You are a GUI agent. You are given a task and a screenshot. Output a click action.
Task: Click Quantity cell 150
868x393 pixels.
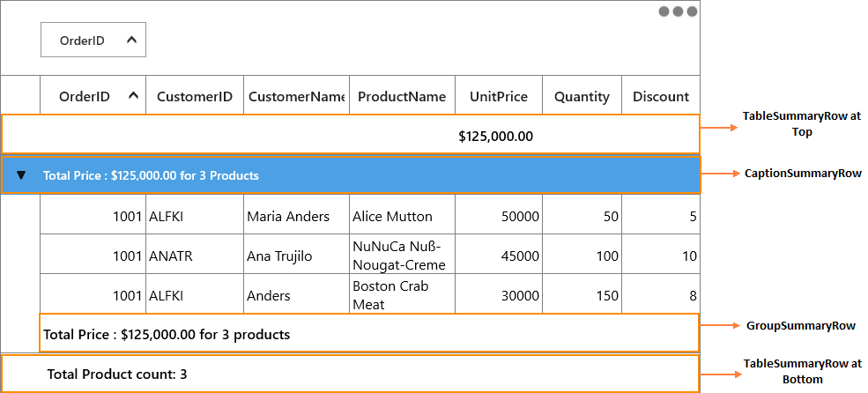click(582, 294)
